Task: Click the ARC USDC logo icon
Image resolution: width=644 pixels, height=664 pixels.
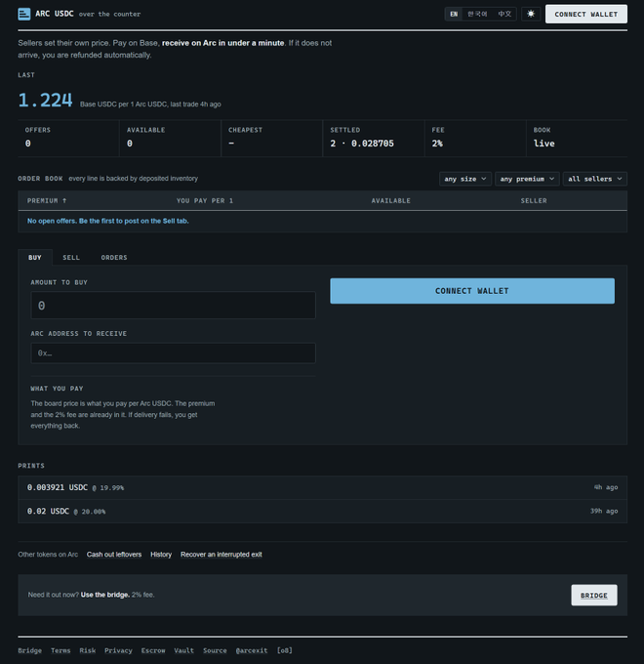Action: click(24, 14)
